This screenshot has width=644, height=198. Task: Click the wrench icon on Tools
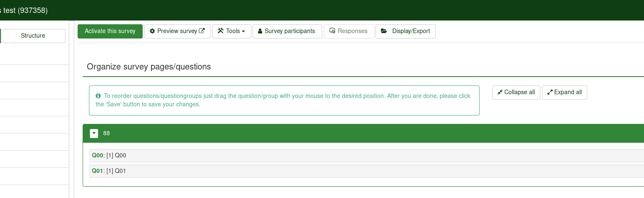point(221,31)
